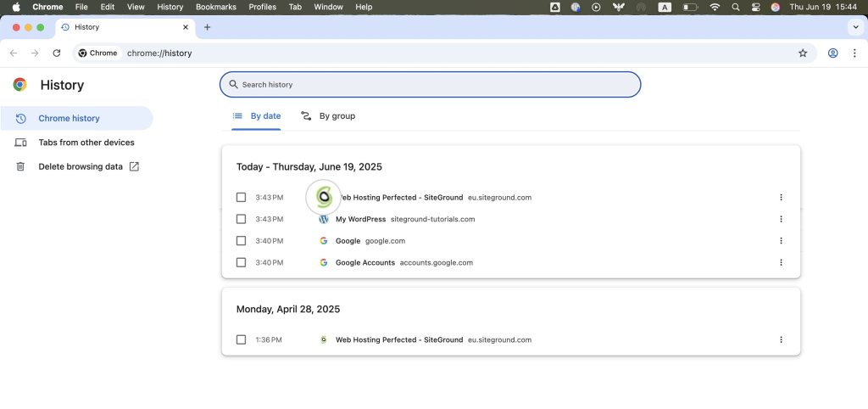Select the Google Accounts entry checkbox
868x409 pixels.
pyautogui.click(x=241, y=262)
